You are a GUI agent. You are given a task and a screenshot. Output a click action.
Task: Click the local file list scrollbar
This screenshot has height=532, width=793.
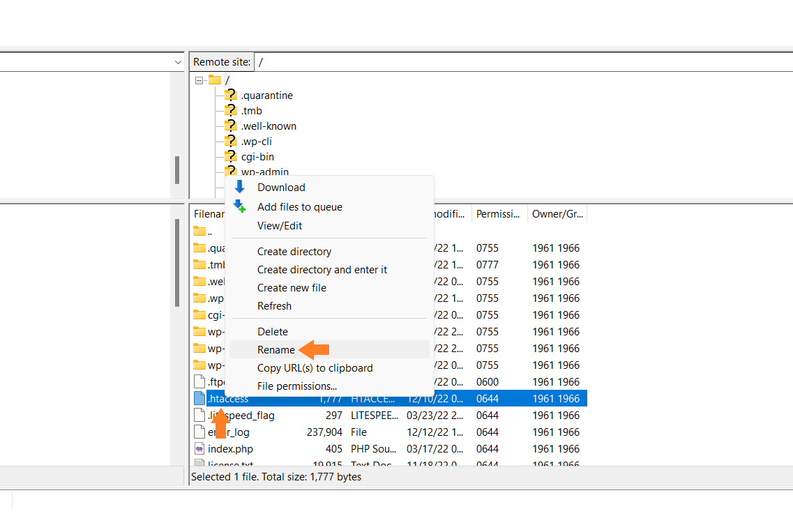click(x=177, y=263)
